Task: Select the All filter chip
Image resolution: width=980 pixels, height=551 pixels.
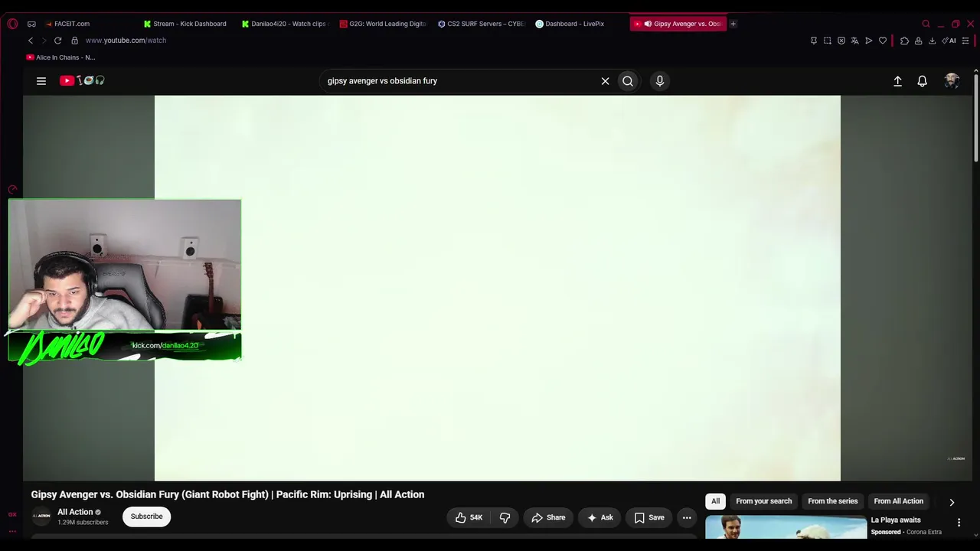Action: (x=715, y=501)
